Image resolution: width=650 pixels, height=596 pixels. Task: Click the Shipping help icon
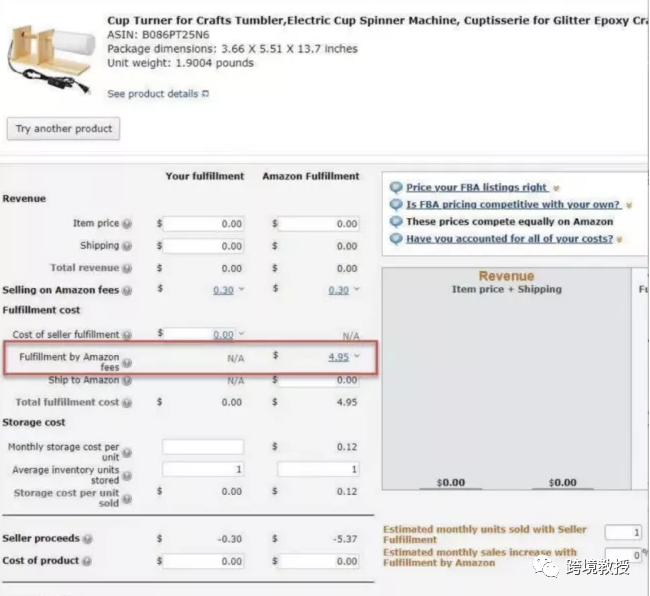[127, 246]
